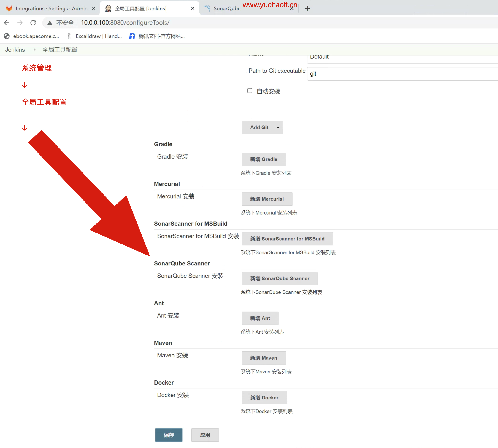
Task: Expand the Add Git dropdown arrow
Action: (278, 127)
